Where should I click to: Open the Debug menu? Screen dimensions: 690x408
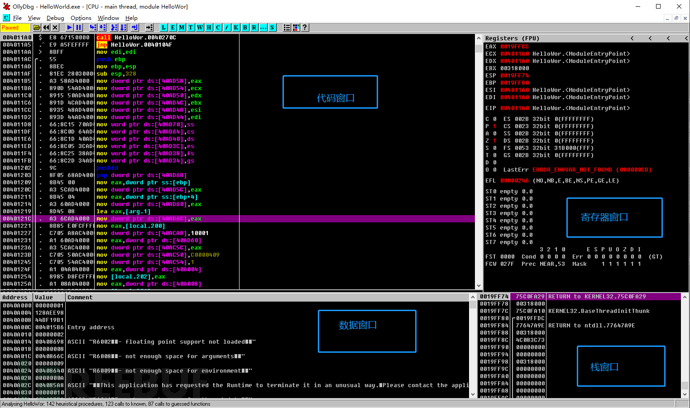[x=55, y=18]
